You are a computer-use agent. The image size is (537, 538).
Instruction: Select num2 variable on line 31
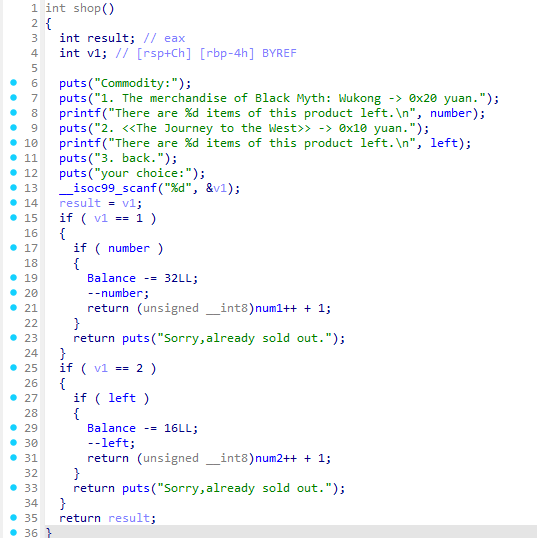269,458
